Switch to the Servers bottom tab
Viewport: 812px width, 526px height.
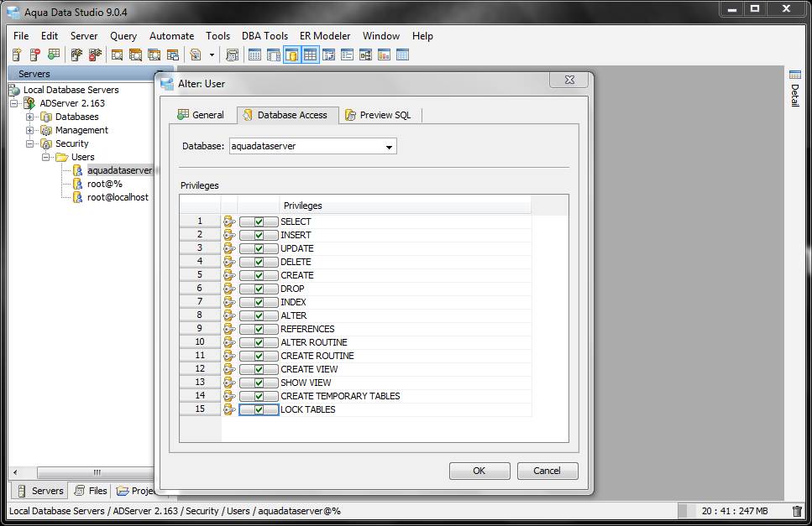40,491
